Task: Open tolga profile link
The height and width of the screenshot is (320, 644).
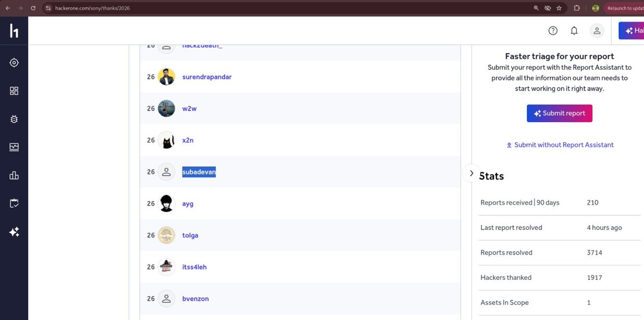Action: tap(190, 235)
